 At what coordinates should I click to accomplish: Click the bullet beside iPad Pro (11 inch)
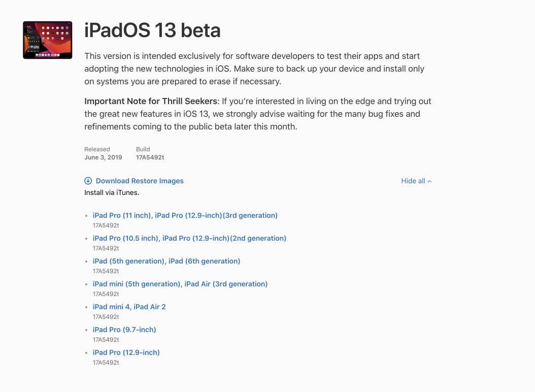click(x=87, y=216)
